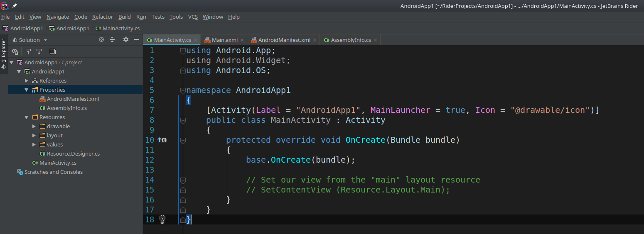Fold the OnCreate method on line 10
Image resolution: width=644 pixels, height=234 pixels.
(x=183, y=140)
